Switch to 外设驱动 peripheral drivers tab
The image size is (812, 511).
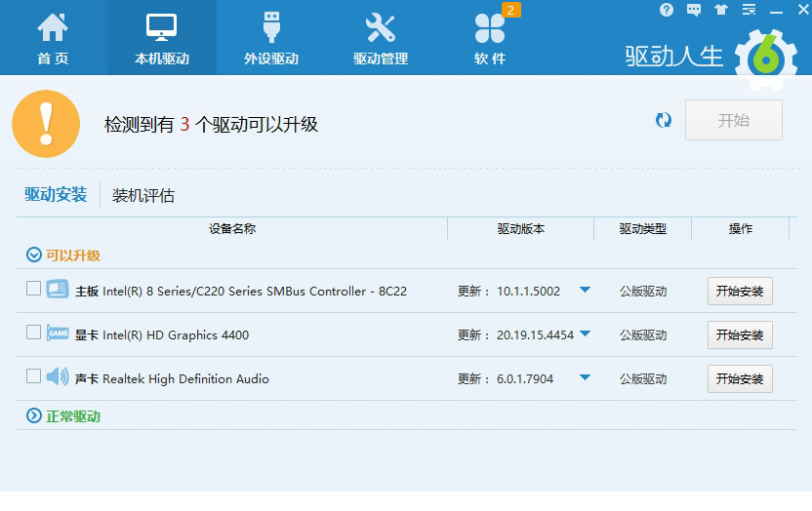click(271, 38)
